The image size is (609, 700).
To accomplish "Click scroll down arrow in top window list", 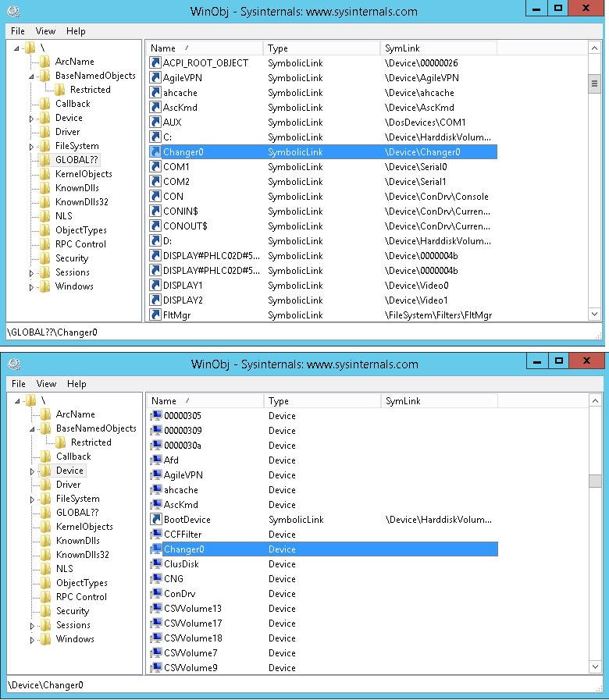I will point(594,314).
